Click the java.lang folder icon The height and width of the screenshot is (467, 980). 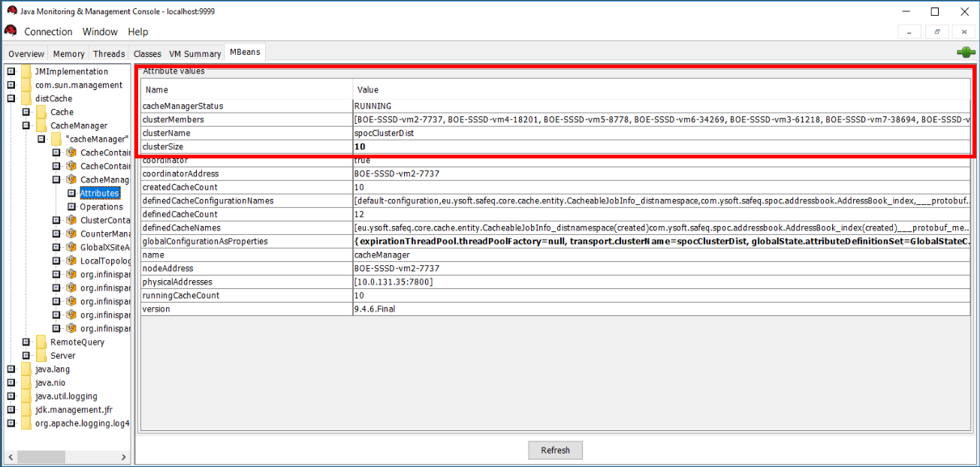pyautogui.click(x=26, y=369)
